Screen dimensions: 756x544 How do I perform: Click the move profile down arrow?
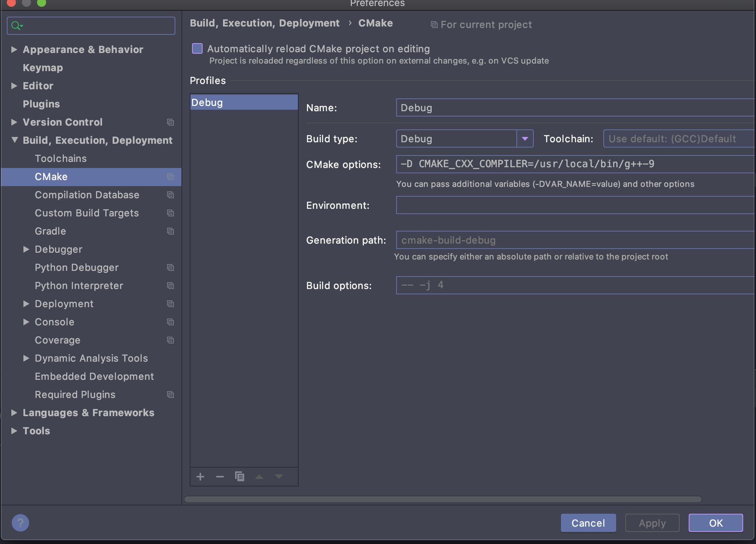[x=279, y=477]
